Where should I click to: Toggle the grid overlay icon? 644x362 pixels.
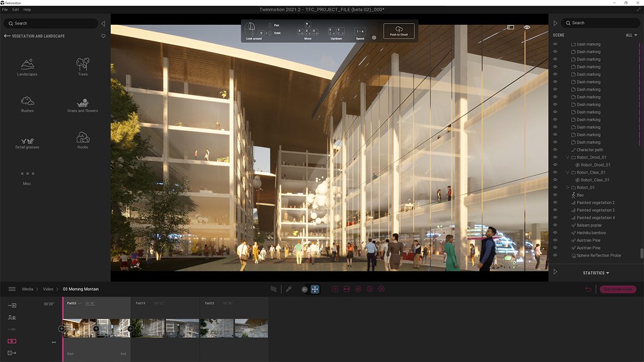[x=273, y=289]
